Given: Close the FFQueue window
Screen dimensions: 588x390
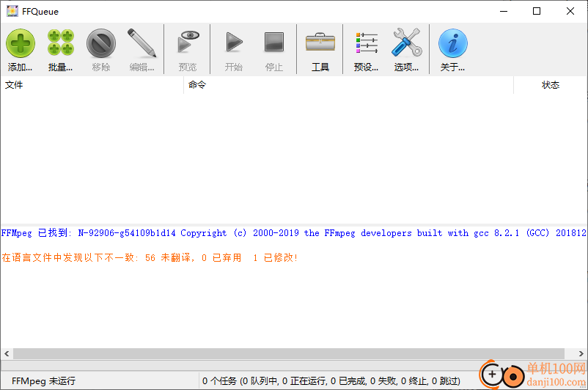Looking at the screenshot, I should coord(570,11).
